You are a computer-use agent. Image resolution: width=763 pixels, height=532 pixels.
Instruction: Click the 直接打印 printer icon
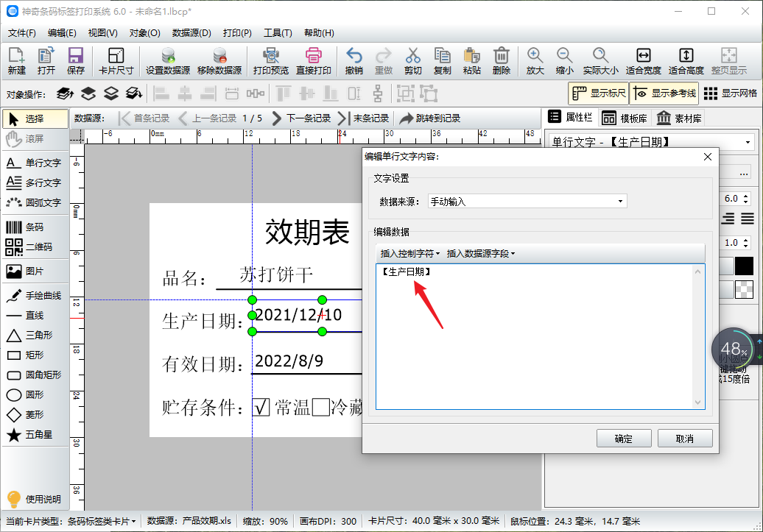314,61
